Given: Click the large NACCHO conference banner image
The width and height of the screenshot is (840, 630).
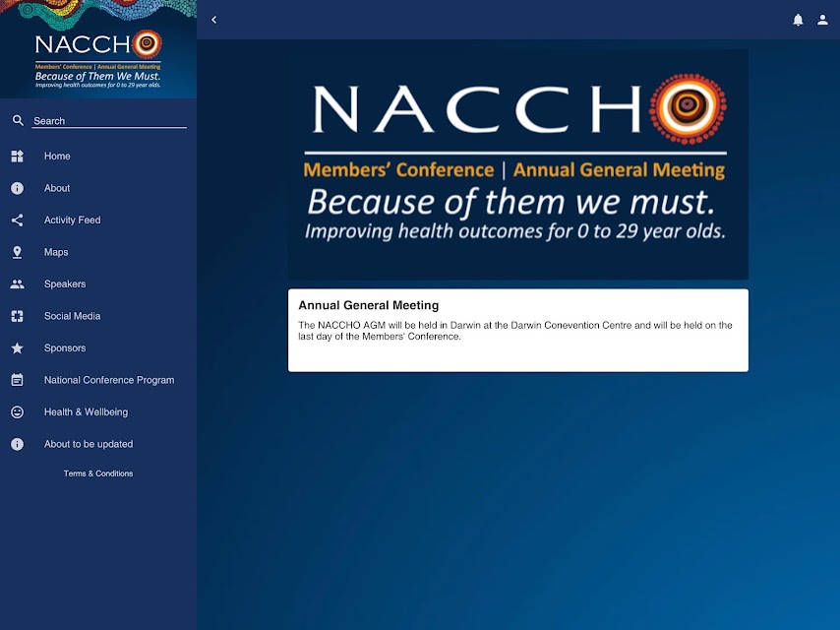Looking at the screenshot, I should pyautogui.click(x=518, y=164).
